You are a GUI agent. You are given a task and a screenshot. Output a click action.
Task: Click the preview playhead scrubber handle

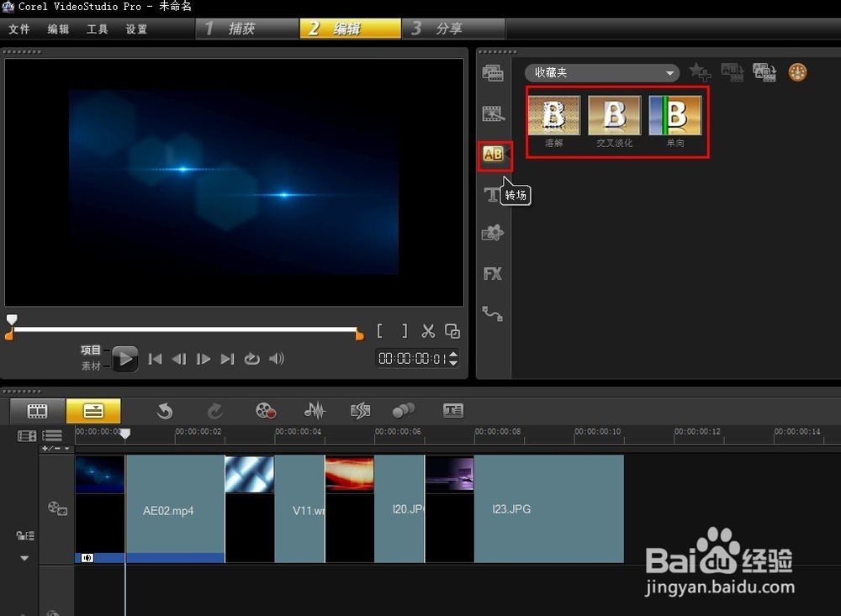coord(11,320)
